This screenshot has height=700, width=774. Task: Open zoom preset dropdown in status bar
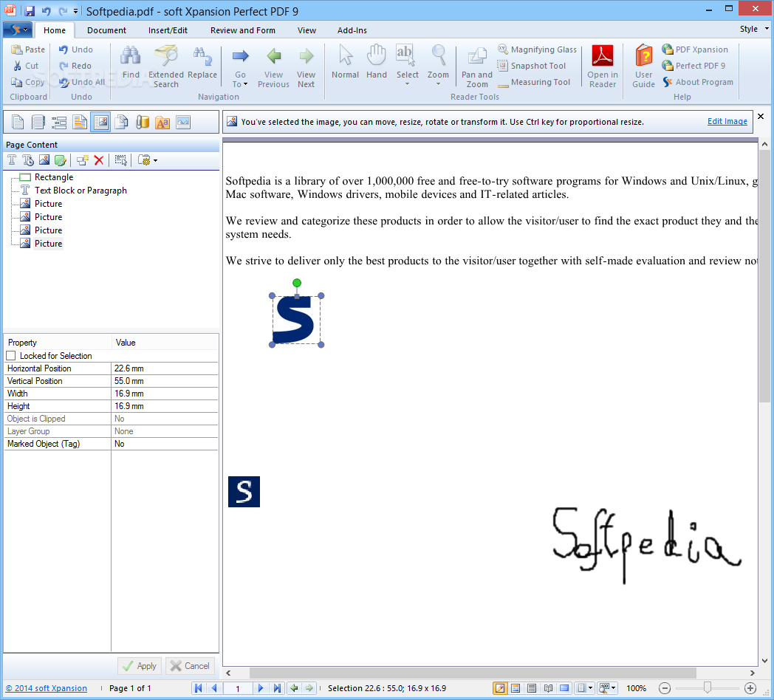pyautogui.click(x=607, y=687)
